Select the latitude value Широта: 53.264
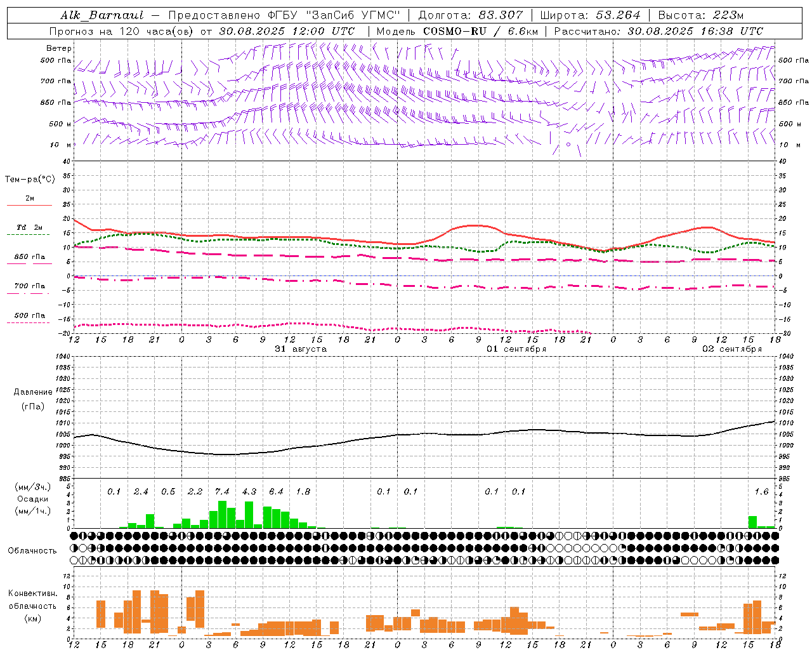The height and width of the screenshot is (650, 812). [x=591, y=15]
